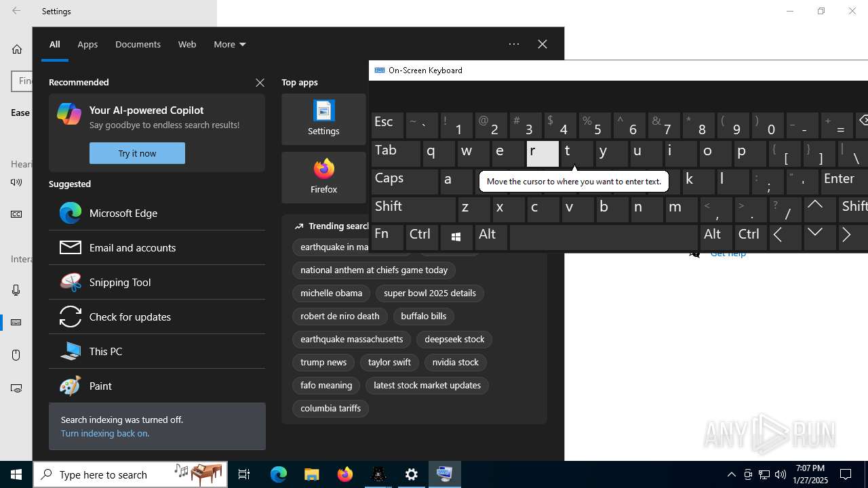Open Mouse sidebar icon
The width and height of the screenshot is (868, 488).
click(x=16, y=355)
